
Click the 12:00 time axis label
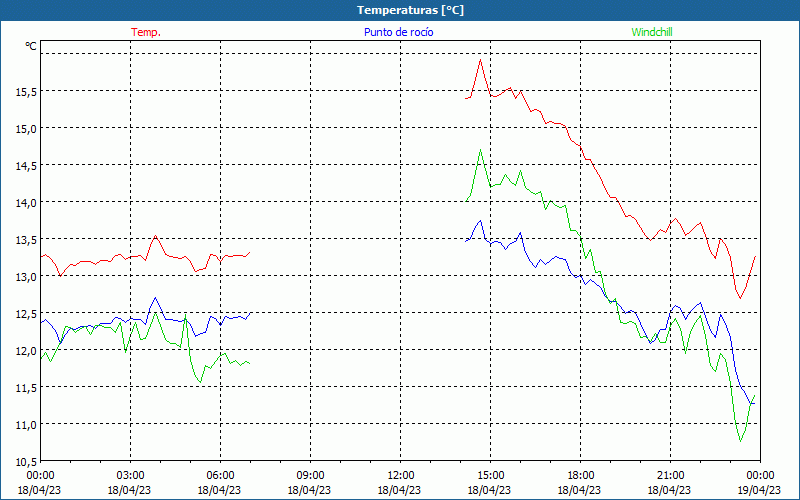point(401,476)
